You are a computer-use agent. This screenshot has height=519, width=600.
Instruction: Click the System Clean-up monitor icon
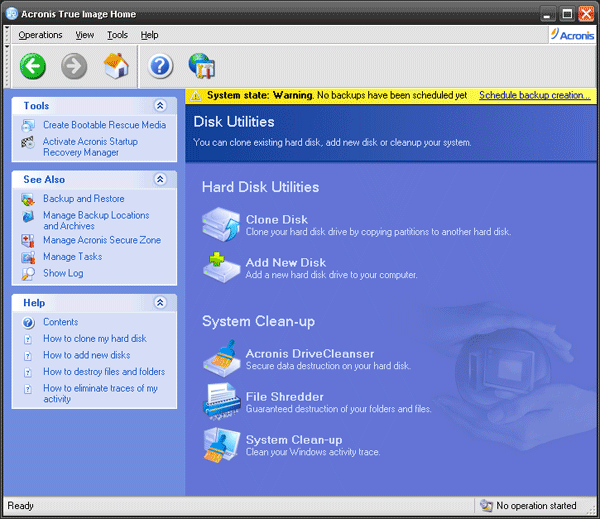221,445
